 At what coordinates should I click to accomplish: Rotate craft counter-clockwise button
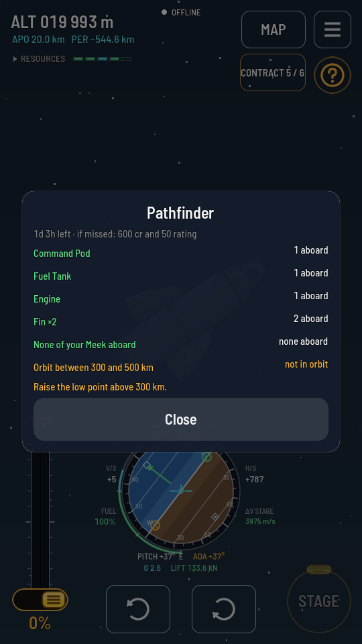click(138, 608)
